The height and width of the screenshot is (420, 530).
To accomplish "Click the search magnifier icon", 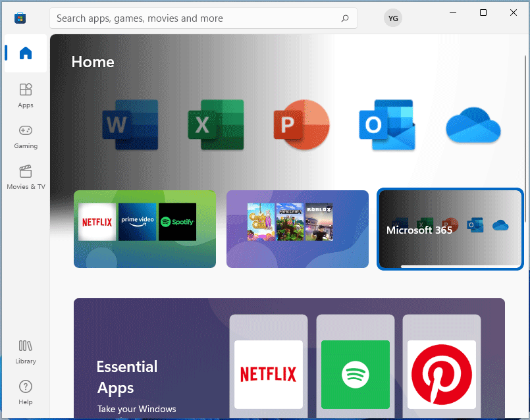I will coord(345,18).
